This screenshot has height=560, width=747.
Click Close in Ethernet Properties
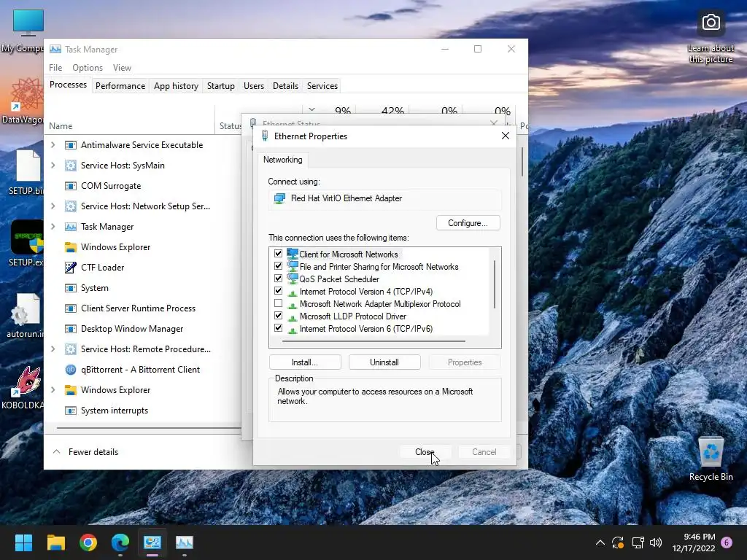point(425,452)
